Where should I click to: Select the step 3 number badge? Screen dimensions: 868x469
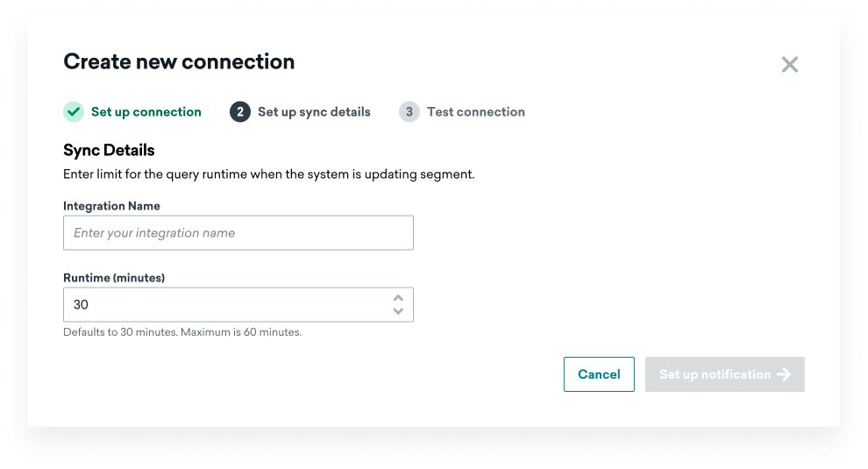tap(409, 112)
